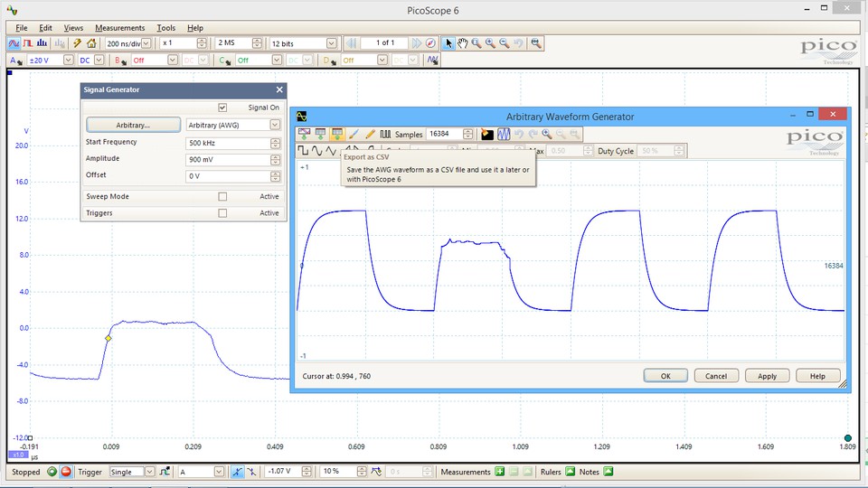The height and width of the screenshot is (488, 868).
Task: Uncheck the Signal On checkbox
Action: pos(222,108)
